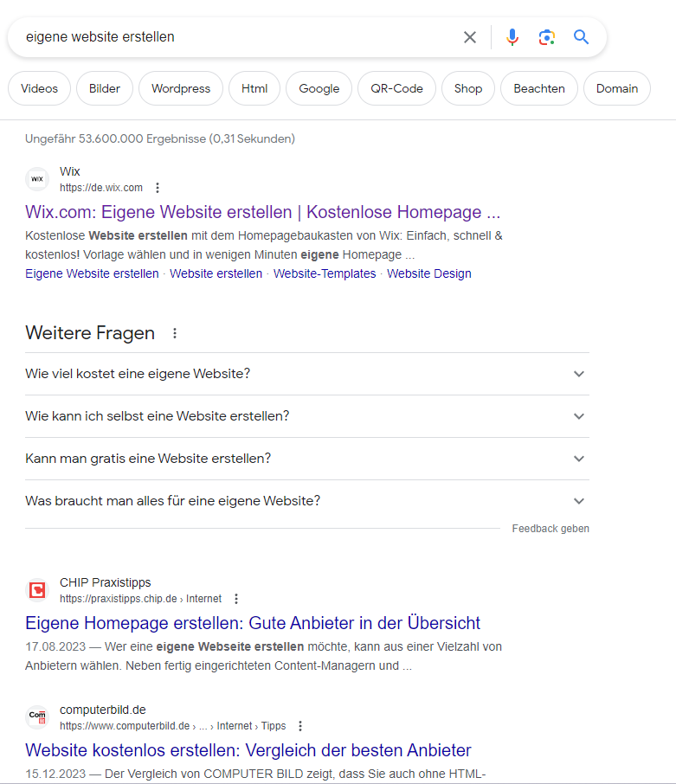Open the Wix.com Eigene Website erstellen result
This screenshot has height=784, width=676.
262,212
